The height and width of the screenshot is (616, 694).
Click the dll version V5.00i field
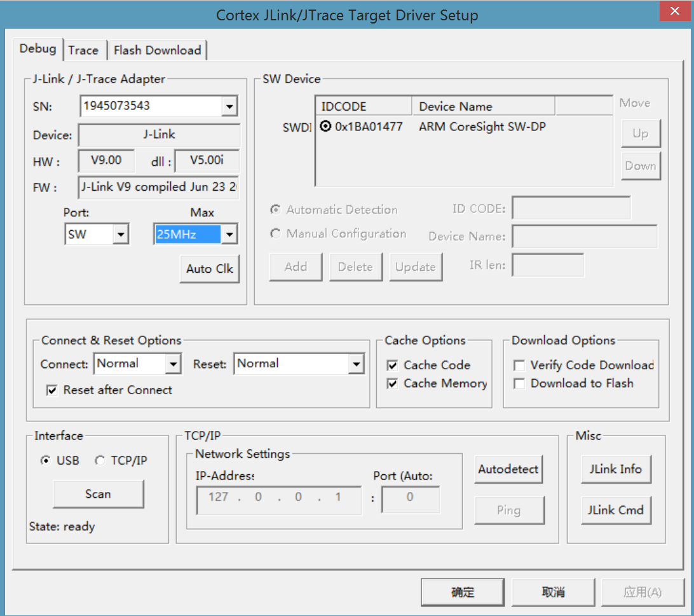(207, 160)
